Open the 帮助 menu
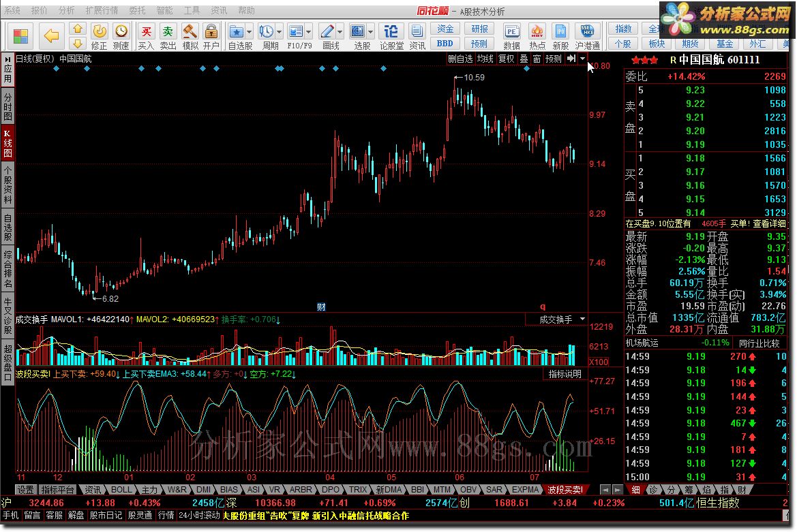 coord(247,10)
